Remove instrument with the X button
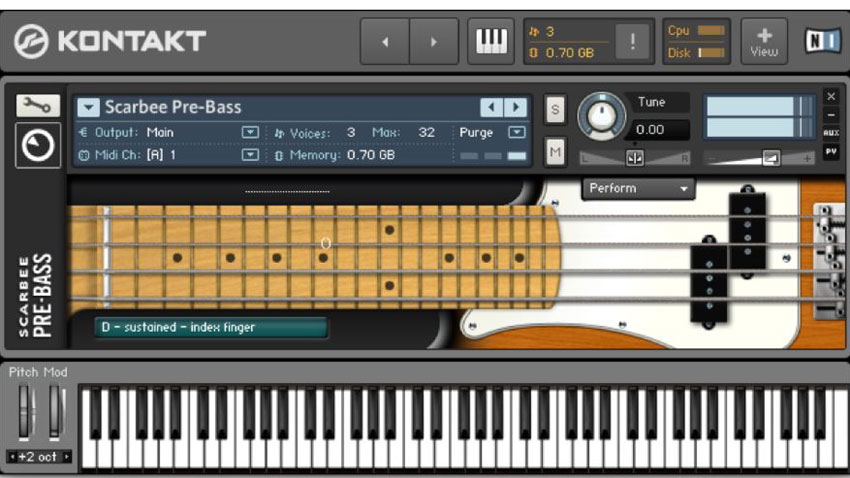Viewport: 850px width, 478px height. point(831,96)
